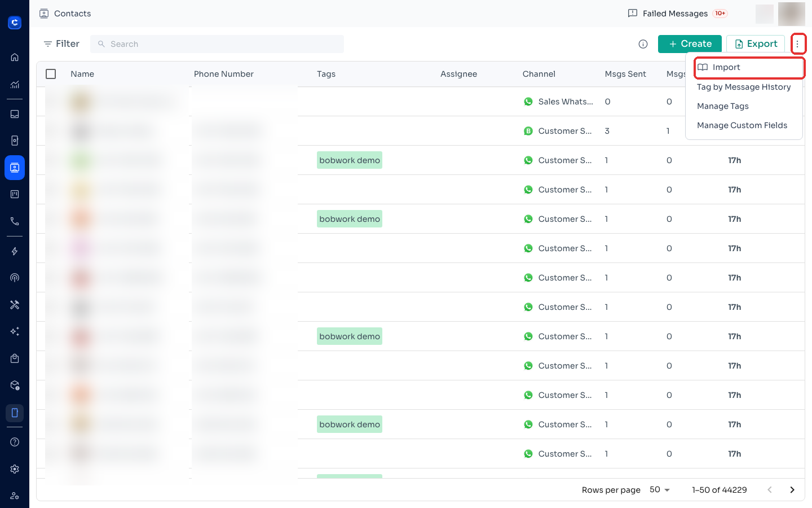Open the Filter panel
812x508 pixels.
tap(61, 44)
